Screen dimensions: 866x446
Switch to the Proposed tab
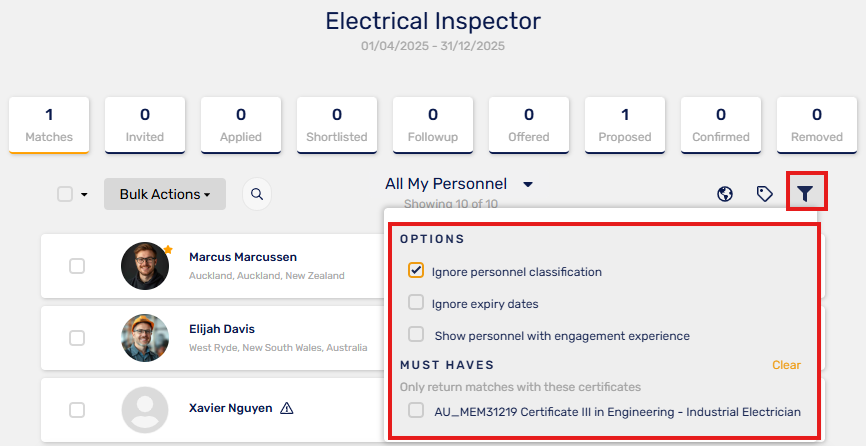click(625, 125)
